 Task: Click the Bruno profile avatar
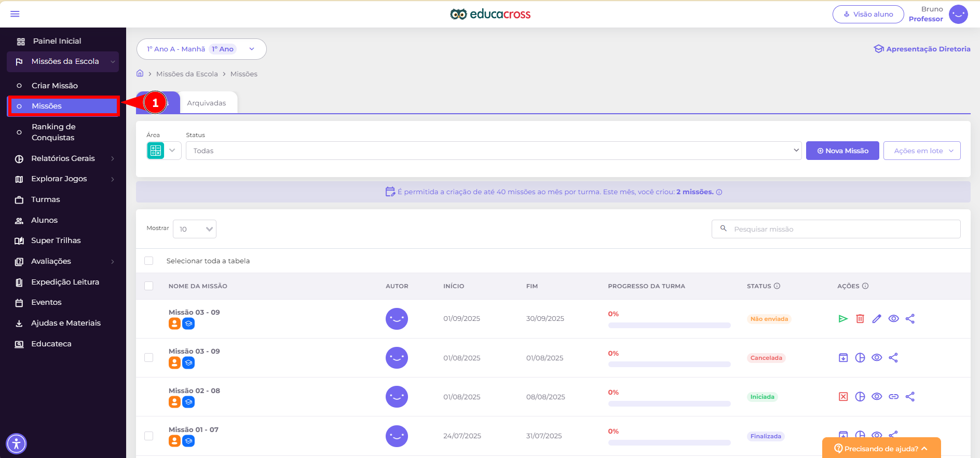(x=958, y=14)
